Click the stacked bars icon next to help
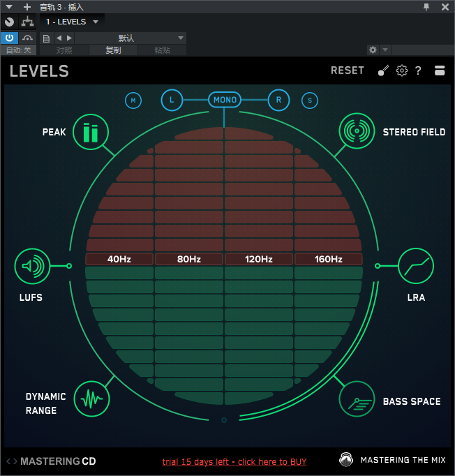Viewport: 455px width, 476px height. pos(440,70)
